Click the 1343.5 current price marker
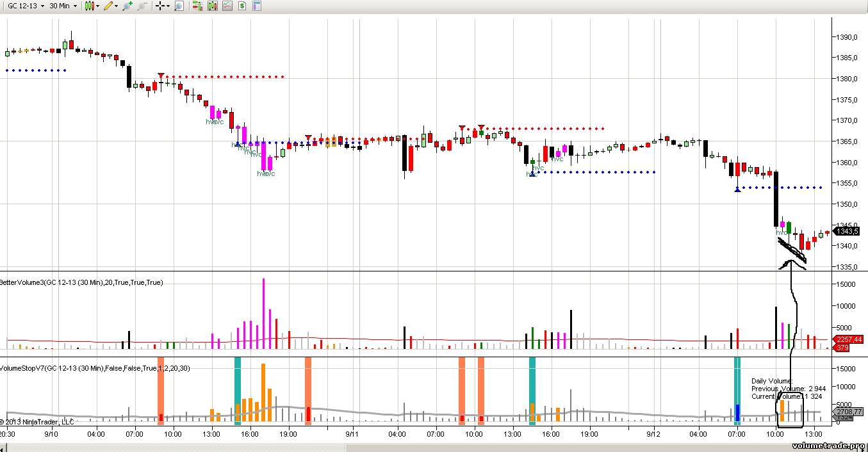The height and width of the screenshot is (452, 868). pos(848,231)
